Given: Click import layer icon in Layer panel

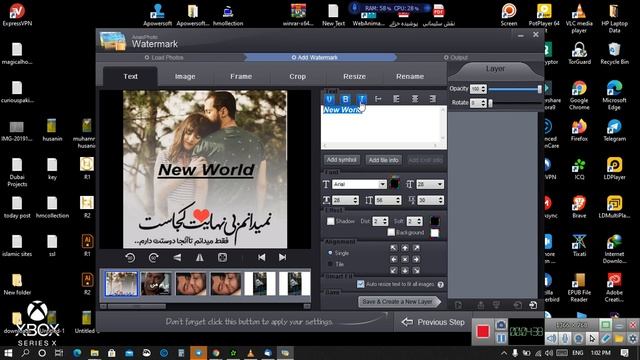Looking at the screenshot, I should coord(533,305).
